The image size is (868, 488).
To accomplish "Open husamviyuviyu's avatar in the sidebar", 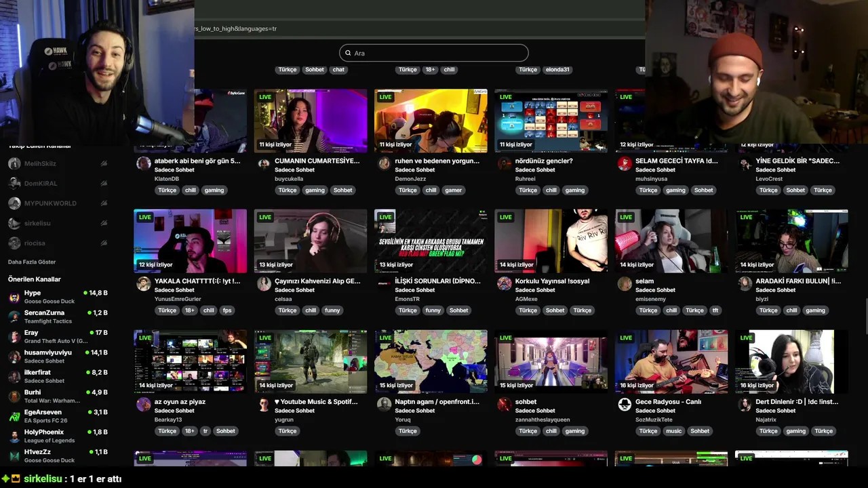I will (14, 357).
